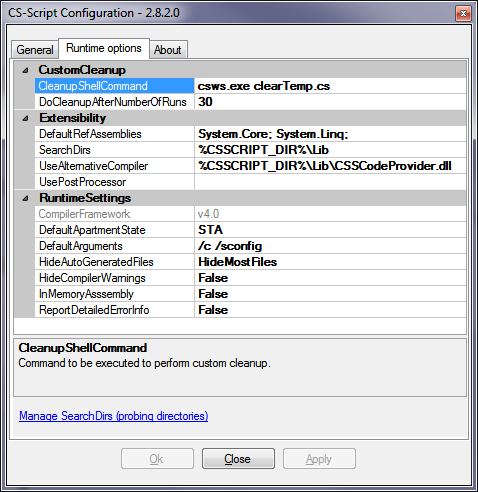Click the SearchDirs property value
478x492 pixels.
point(330,150)
